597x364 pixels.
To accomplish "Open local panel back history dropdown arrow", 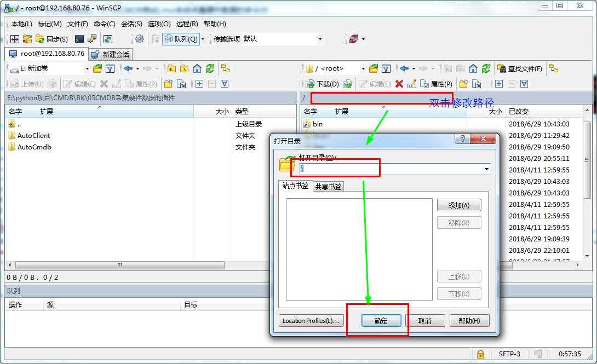I will click(137, 68).
